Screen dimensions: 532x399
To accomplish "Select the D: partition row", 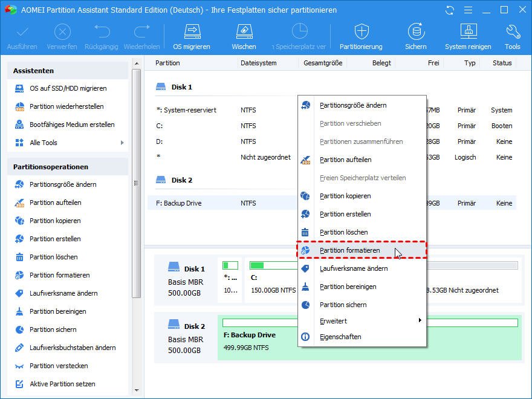I will [x=332, y=141].
